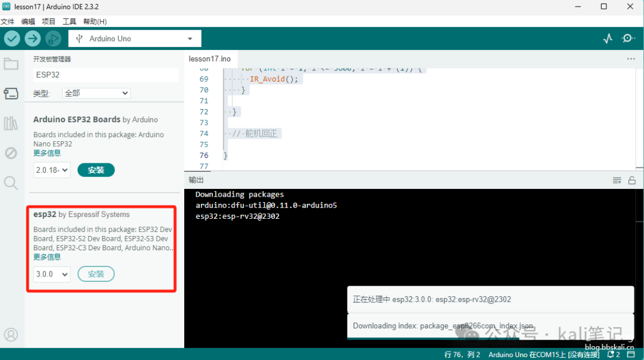644x360 pixels.
Task: Open the user account profile icon
Action: point(11,334)
